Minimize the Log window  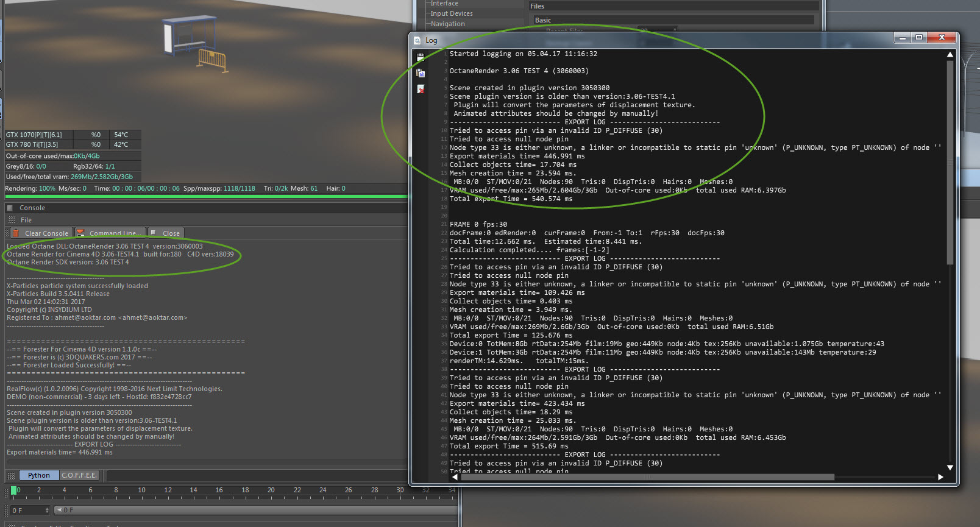point(901,37)
